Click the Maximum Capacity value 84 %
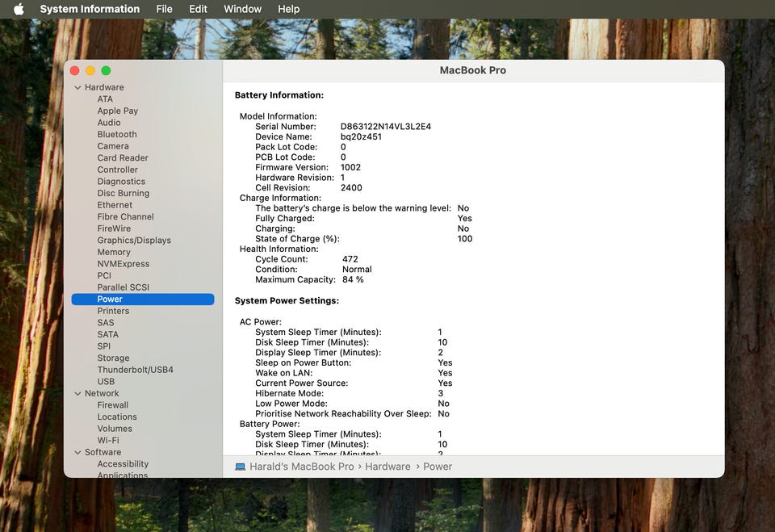The width and height of the screenshot is (775, 532). pos(353,280)
